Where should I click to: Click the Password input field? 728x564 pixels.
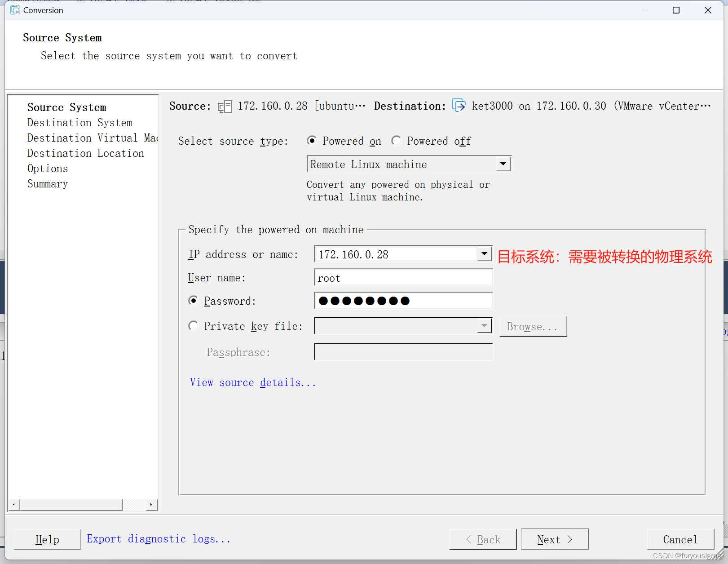[403, 301]
